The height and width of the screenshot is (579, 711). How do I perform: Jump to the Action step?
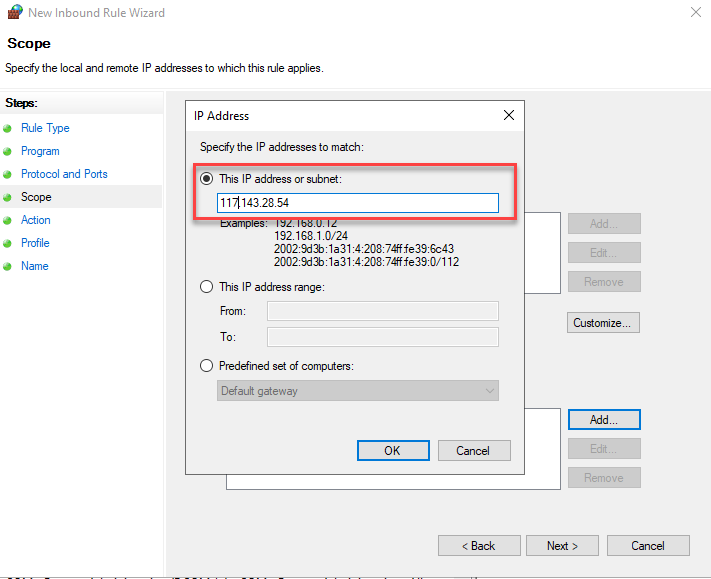(36, 220)
